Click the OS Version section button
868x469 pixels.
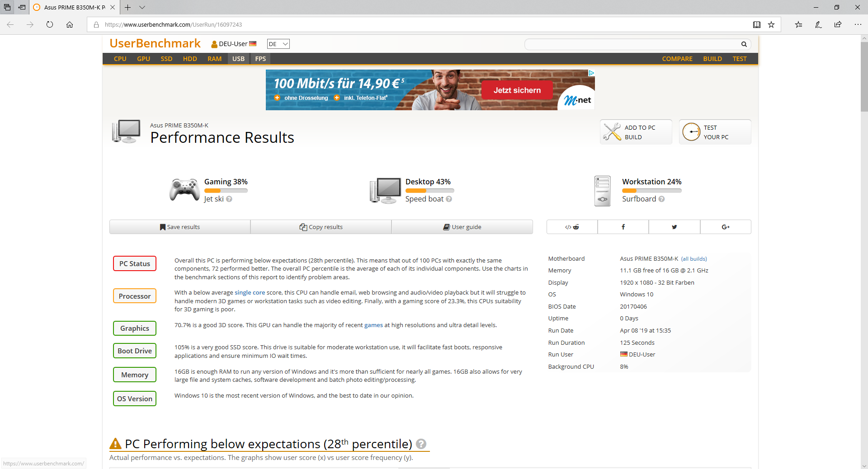click(135, 399)
